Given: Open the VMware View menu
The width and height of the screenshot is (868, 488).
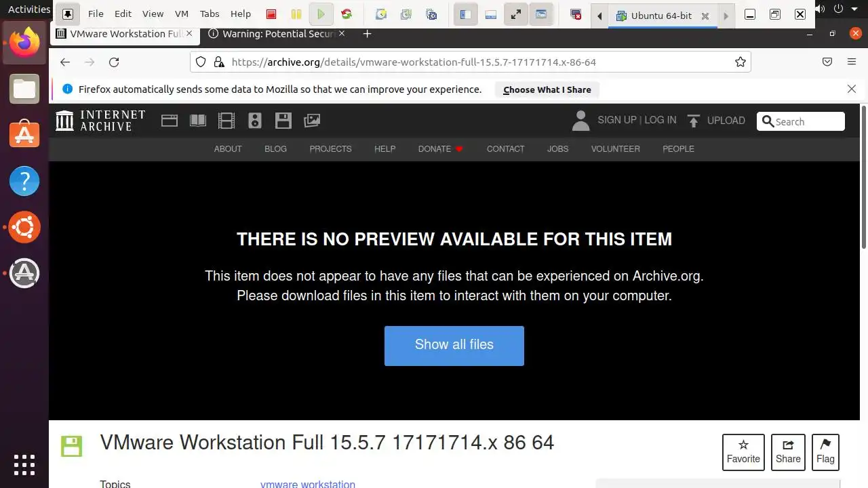Looking at the screenshot, I should pyautogui.click(x=153, y=14).
